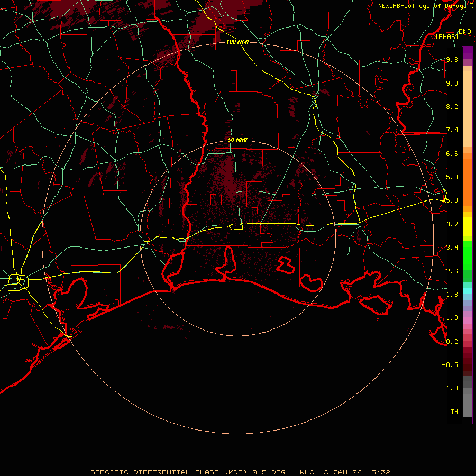Pick the yellow band on the color scale

(x=467, y=226)
